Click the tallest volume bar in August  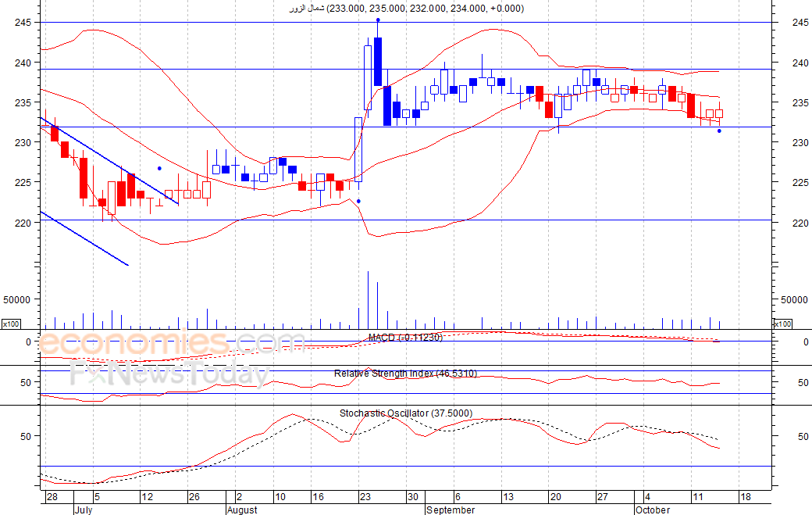click(369, 299)
